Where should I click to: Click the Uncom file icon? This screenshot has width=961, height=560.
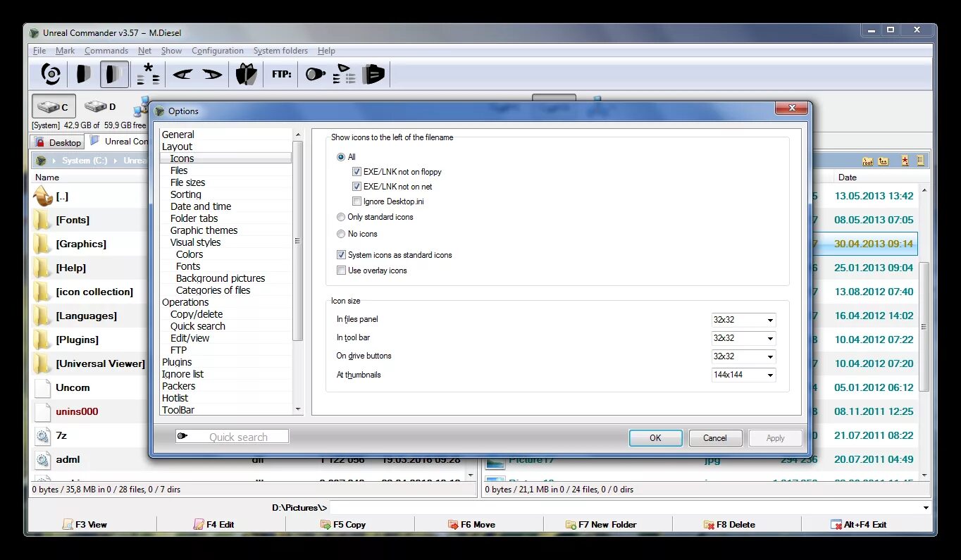(x=43, y=387)
